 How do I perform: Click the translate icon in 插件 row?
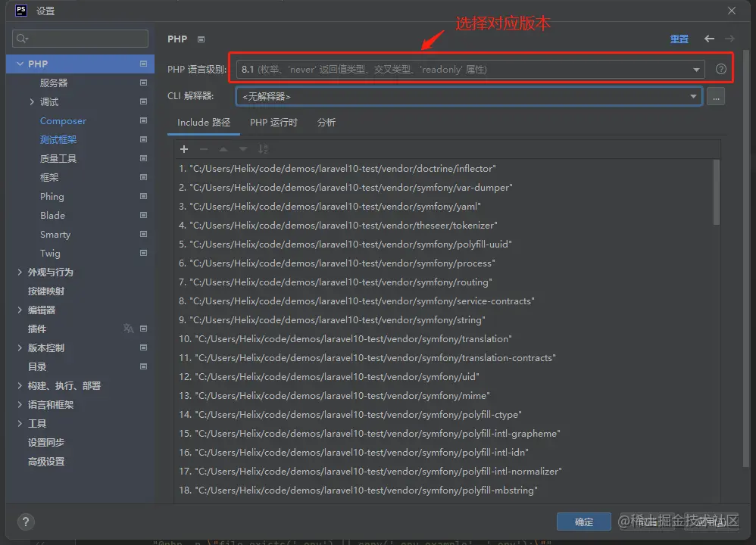point(128,329)
